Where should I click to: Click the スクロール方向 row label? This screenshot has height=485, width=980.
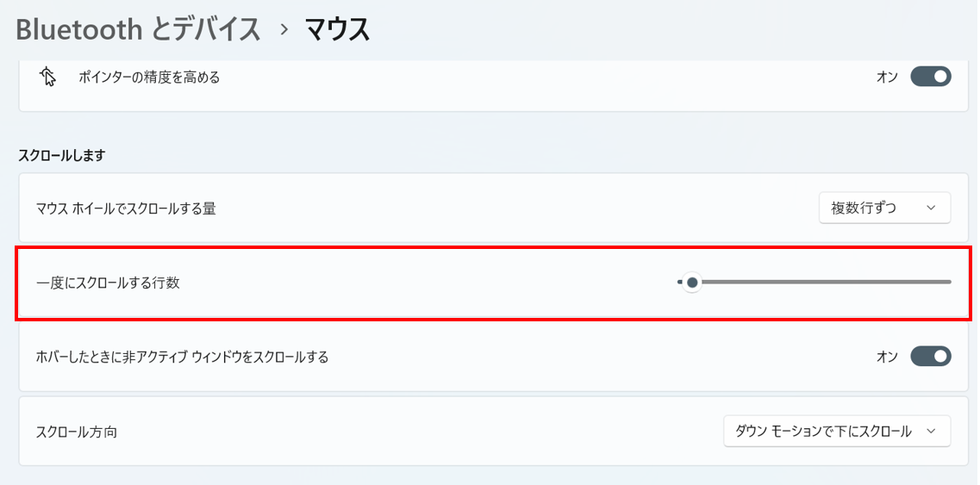pos(77,432)
